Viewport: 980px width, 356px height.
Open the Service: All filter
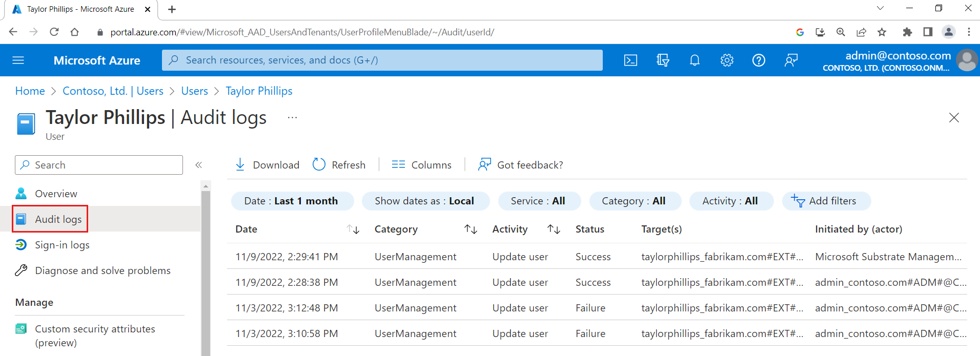pos(538,201)
